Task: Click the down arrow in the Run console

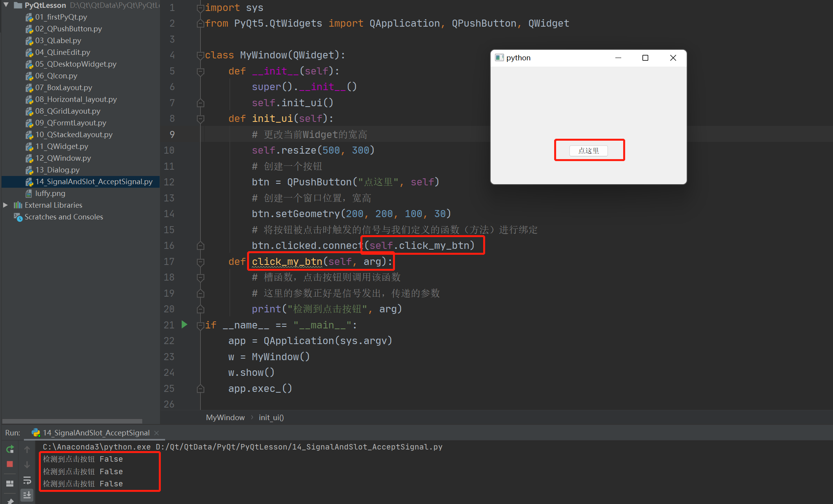Action: point(27,465)
